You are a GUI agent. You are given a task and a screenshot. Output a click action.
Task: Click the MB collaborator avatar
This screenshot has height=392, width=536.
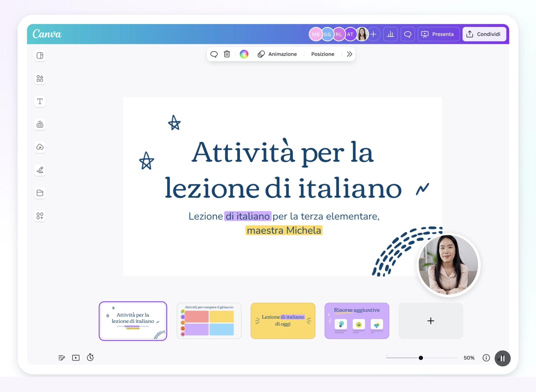(315, 34)
